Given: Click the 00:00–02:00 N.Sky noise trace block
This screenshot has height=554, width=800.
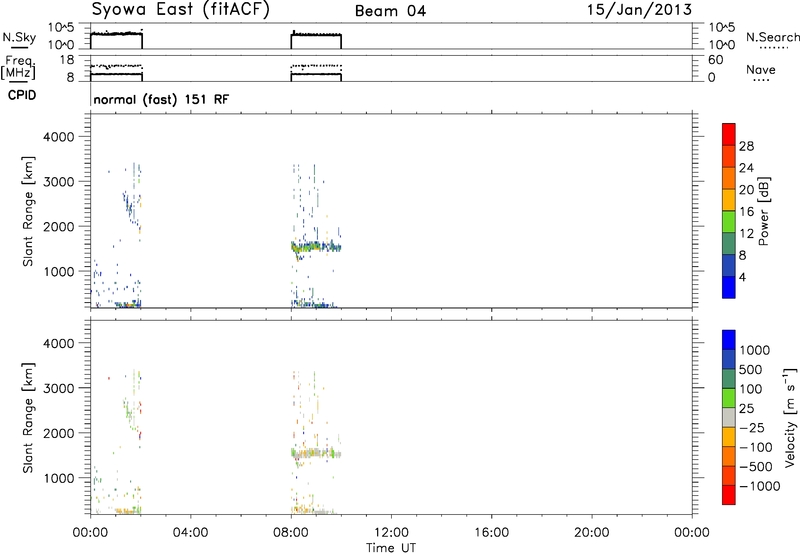Looking at the screenshot, I should tap(116, 41).
